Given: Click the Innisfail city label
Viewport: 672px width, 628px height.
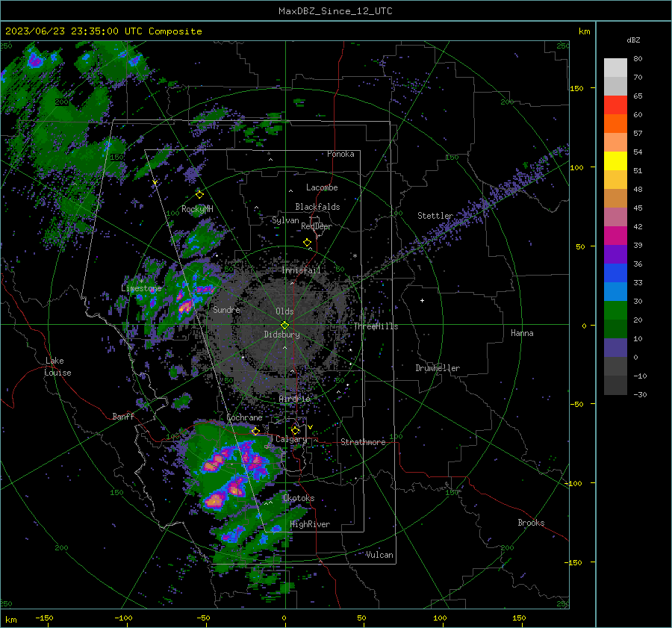Looking at the screenshot, I should (301, 270).
